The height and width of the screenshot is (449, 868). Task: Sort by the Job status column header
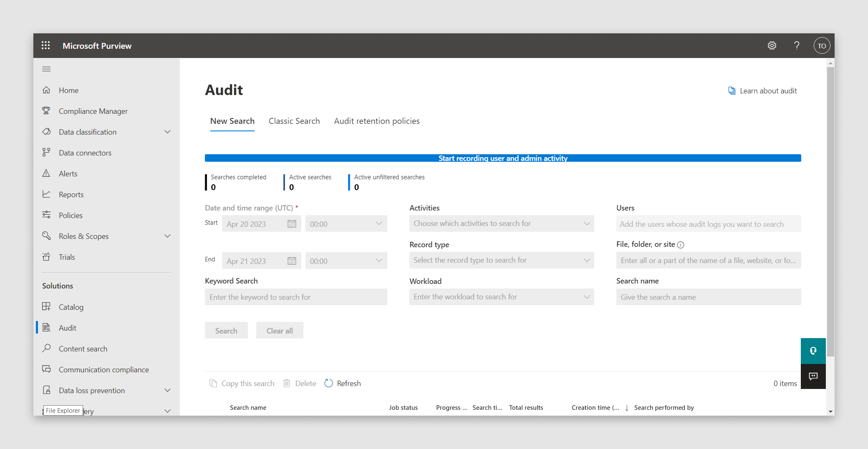tap(403, 408)
